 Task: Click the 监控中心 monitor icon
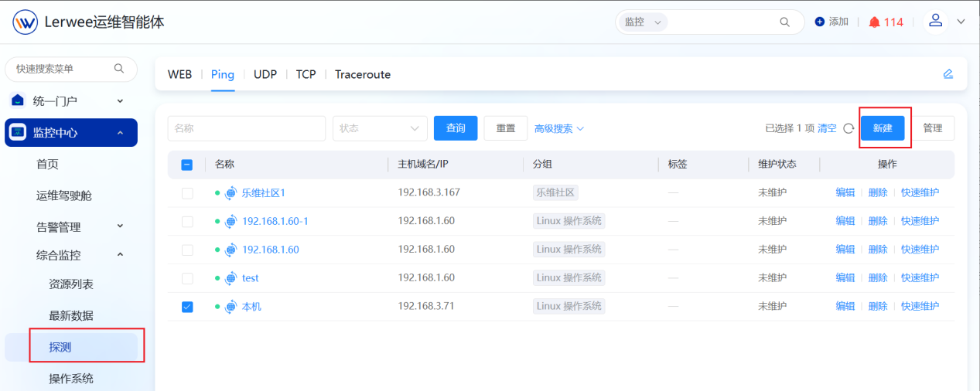[x=18, y=133]
